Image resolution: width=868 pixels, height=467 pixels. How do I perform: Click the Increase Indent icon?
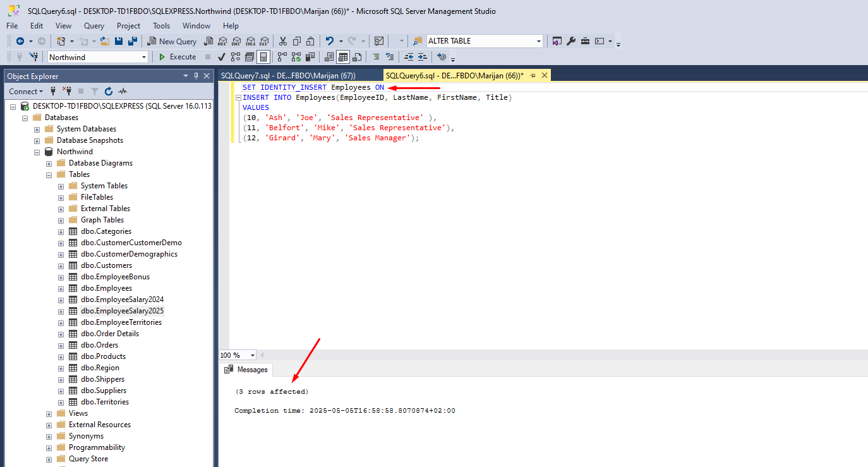(x=423, y=57)
